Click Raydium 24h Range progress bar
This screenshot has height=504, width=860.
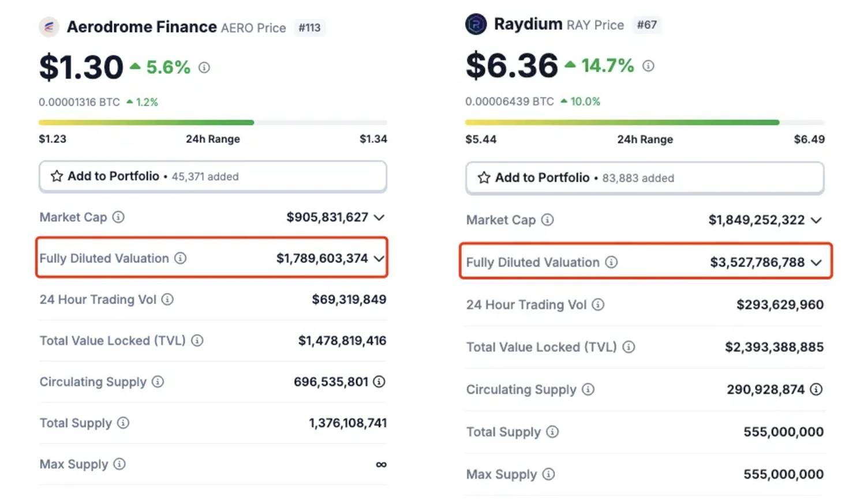click(x=645, y=122)
